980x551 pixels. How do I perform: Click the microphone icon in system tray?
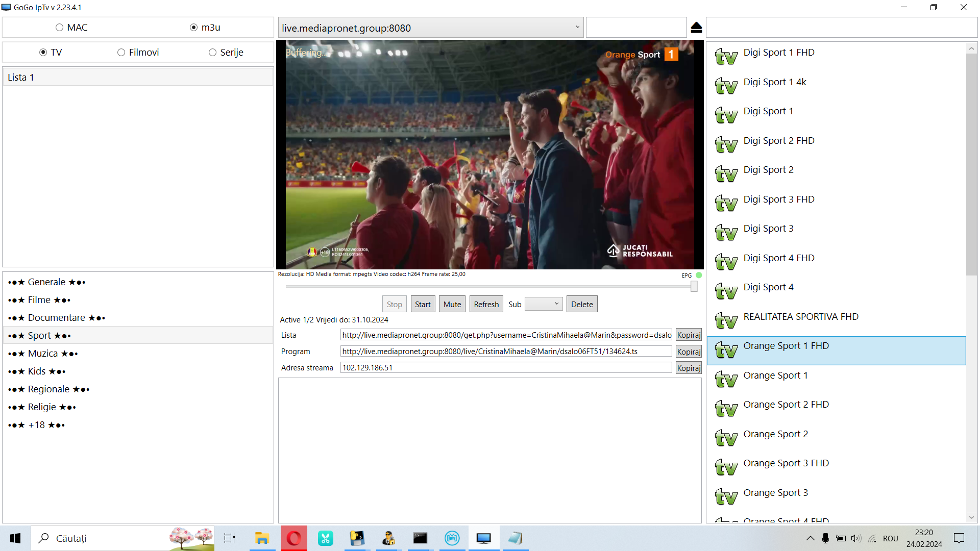coord(825,538)
